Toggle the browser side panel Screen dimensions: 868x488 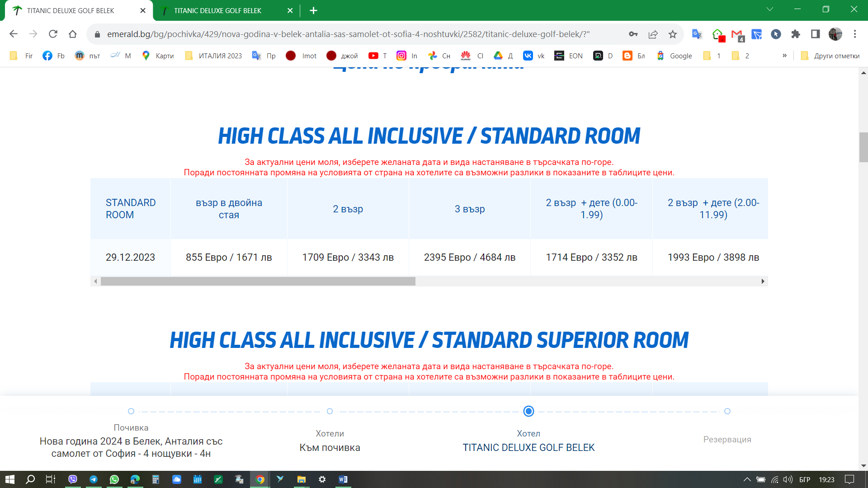tap(816, 34)
